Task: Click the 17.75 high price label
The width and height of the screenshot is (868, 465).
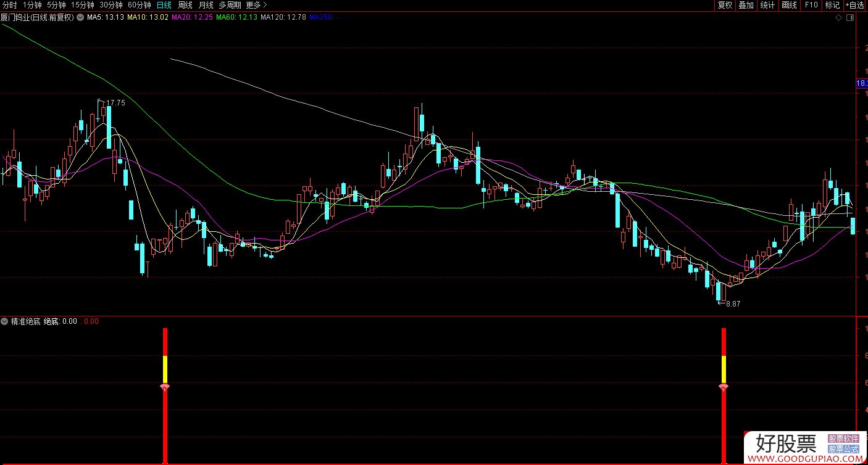Action: (115, 103)
